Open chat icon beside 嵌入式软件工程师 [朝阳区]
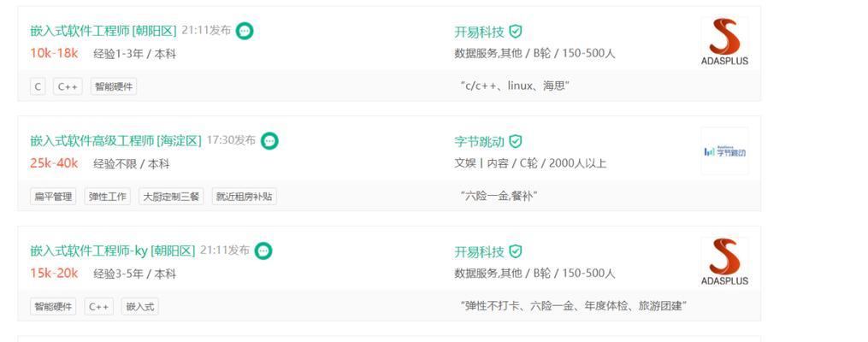Screen dimensions: 868x342 point(244,31)
